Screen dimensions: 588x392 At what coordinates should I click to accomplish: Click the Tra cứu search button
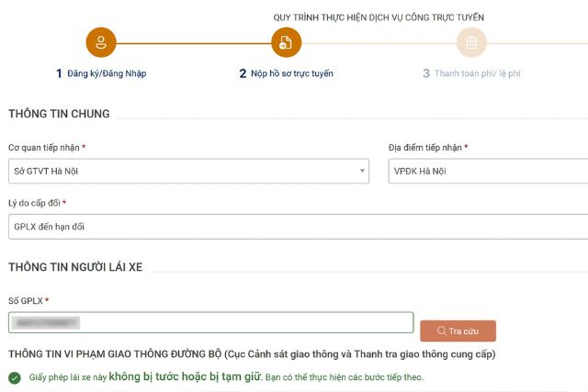pyautogui.click(x=458, y=330)
